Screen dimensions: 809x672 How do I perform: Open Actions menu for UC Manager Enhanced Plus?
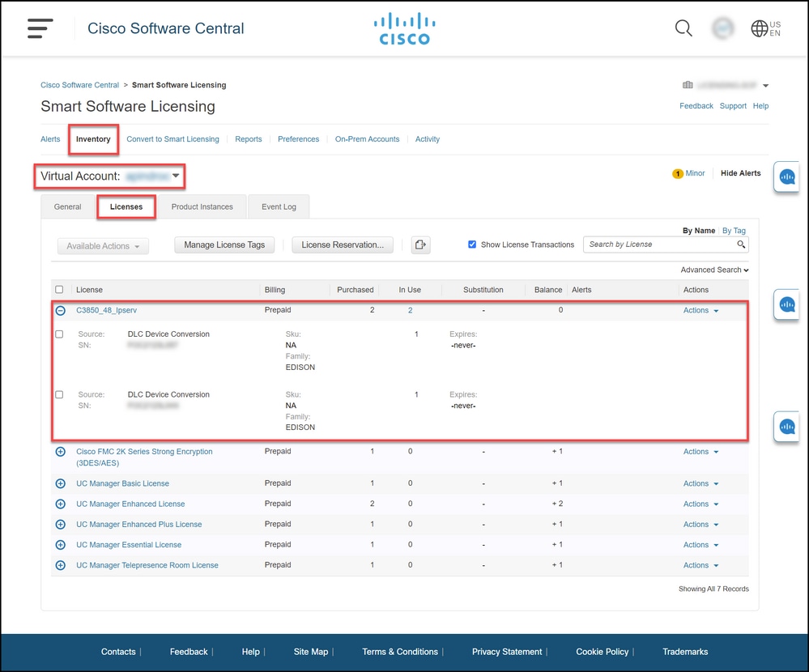700,525
